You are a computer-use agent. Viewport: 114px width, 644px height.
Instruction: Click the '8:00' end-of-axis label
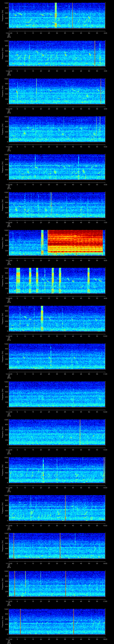click(x=105, y=260)
